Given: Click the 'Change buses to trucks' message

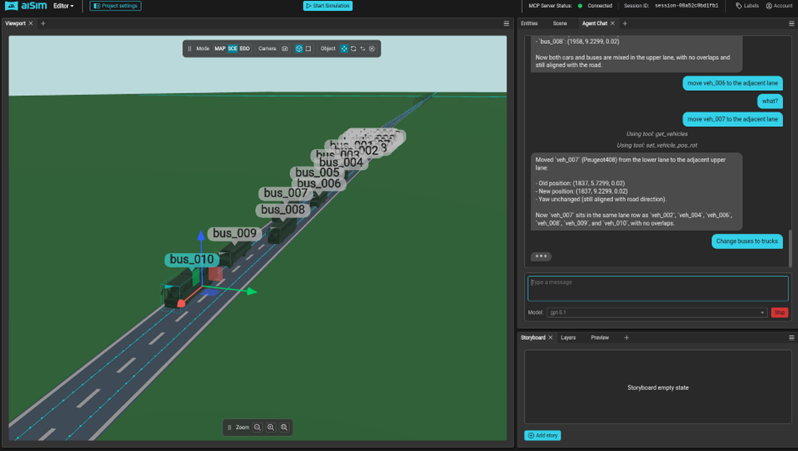Looking at the screenshot, I should 747,241.
